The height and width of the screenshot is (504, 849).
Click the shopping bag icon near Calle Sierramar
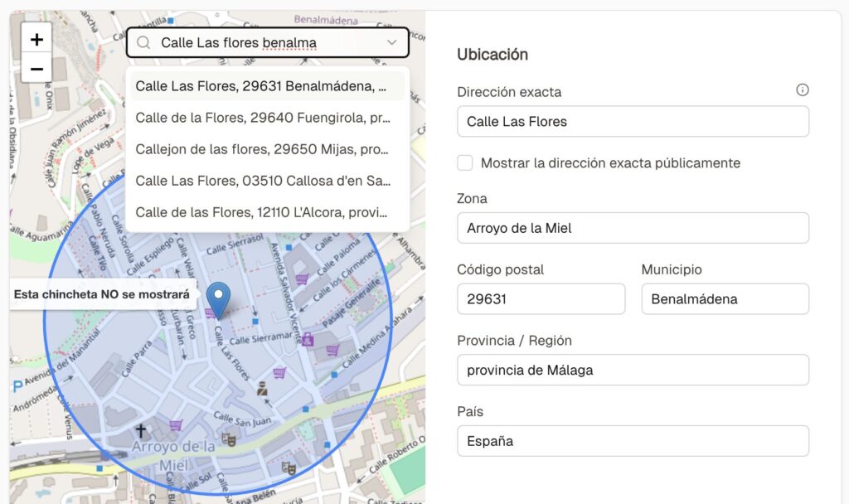point(308,338)
